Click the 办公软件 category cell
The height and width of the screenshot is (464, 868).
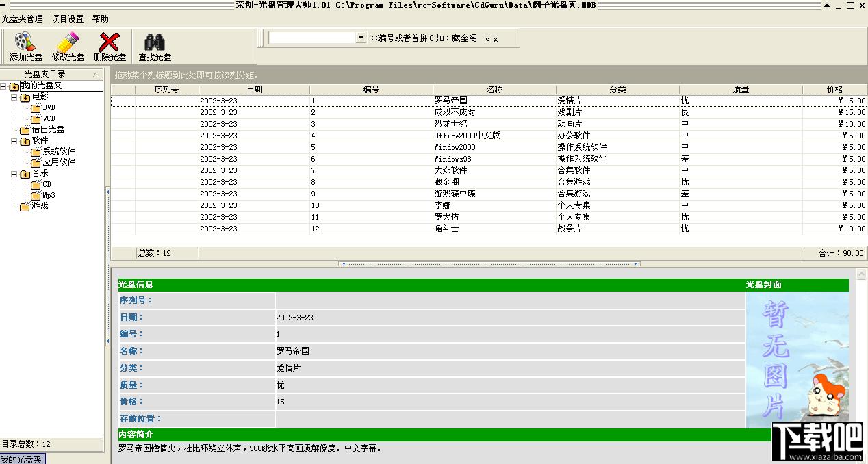617,136
